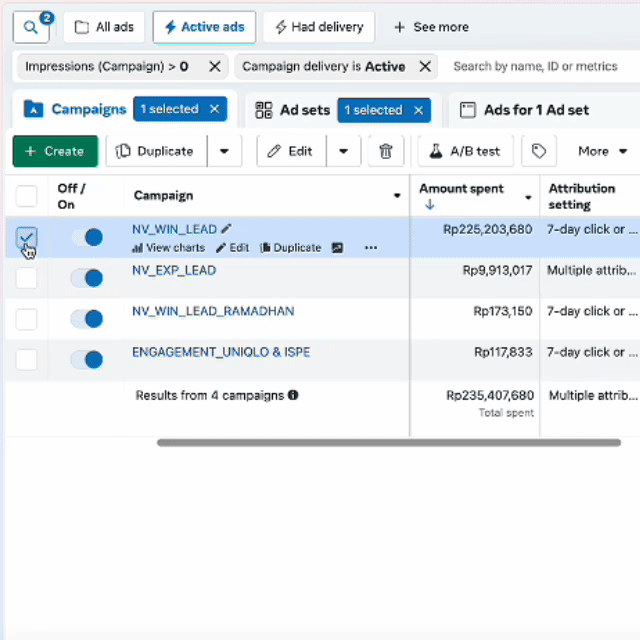The width and height of the screenshot is (640, 640).
Task: Remove the Impressions (Campaign) > 0 filter
Action: [215, 66]
